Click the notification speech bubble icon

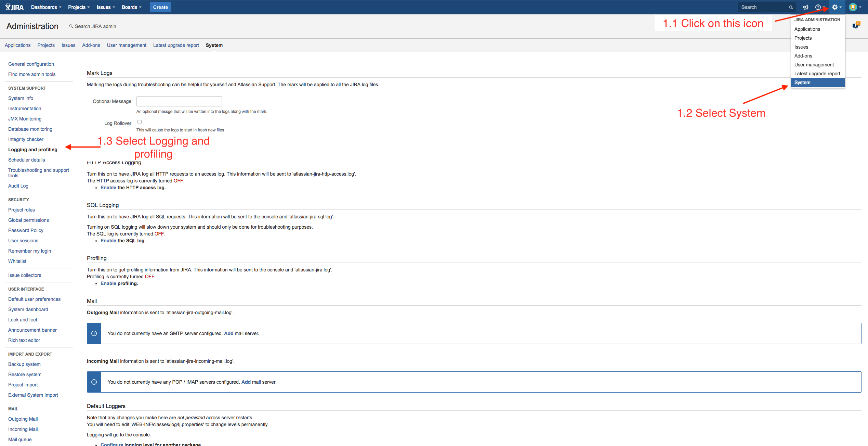(856, 26)
